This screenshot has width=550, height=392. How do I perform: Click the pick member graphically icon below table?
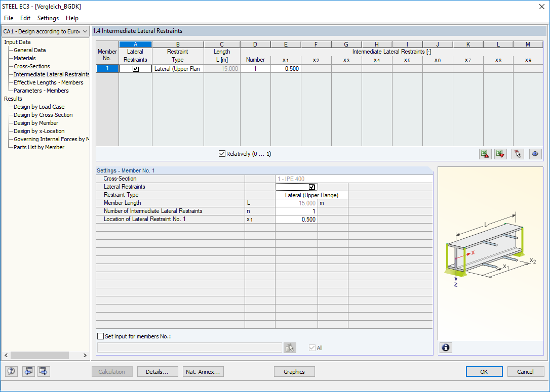pos(518,154)
